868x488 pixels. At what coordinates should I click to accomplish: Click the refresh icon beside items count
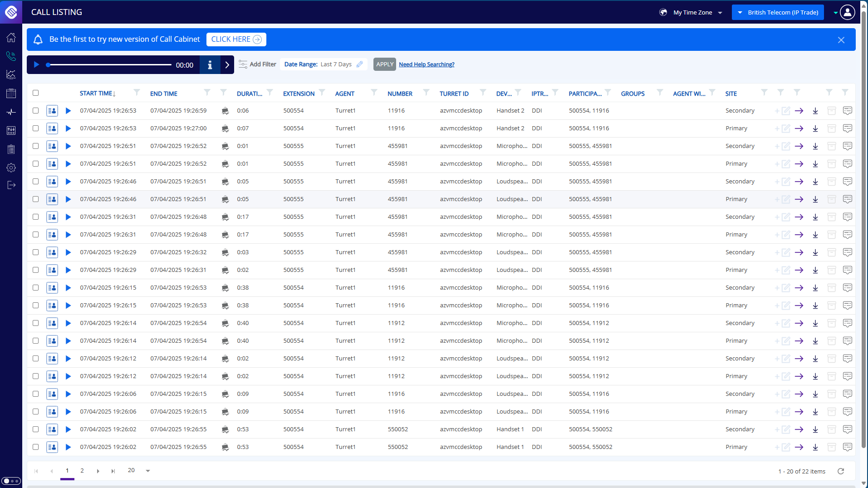(x=841, y=471)
